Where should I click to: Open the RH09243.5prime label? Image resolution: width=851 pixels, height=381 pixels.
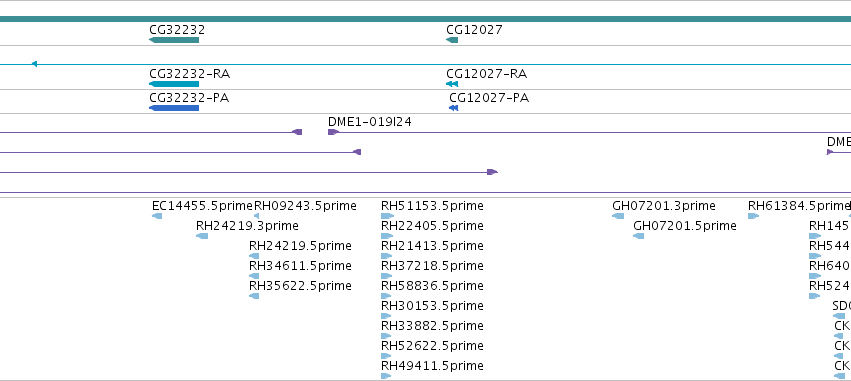click(306, 206)
